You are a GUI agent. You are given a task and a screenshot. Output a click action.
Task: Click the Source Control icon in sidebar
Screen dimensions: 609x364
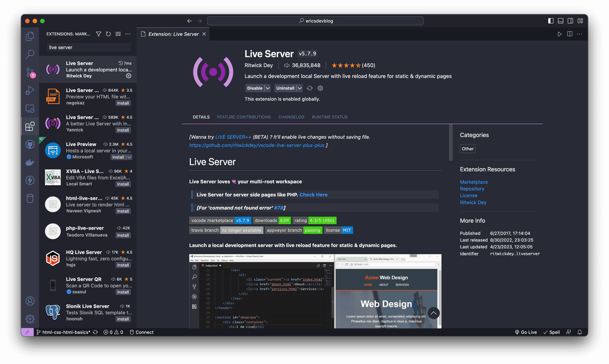click(30, 71)
